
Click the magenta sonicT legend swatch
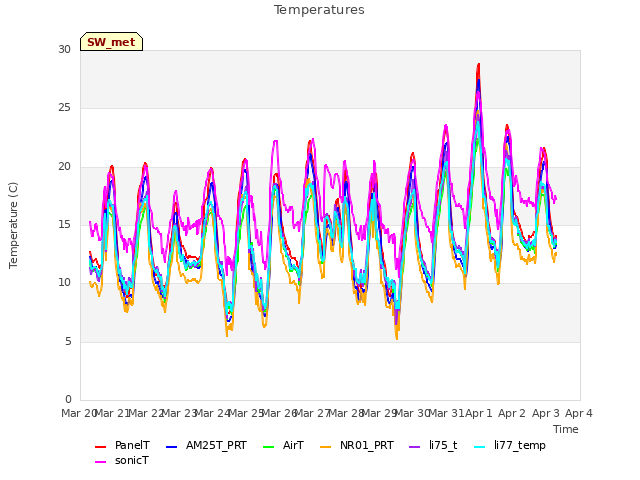pos(100,462)
